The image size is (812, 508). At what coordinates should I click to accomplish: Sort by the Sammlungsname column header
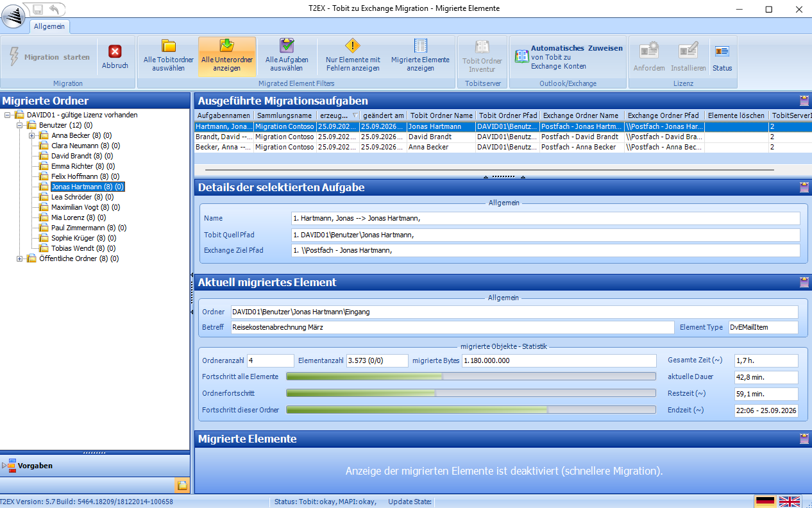point(285,115)
